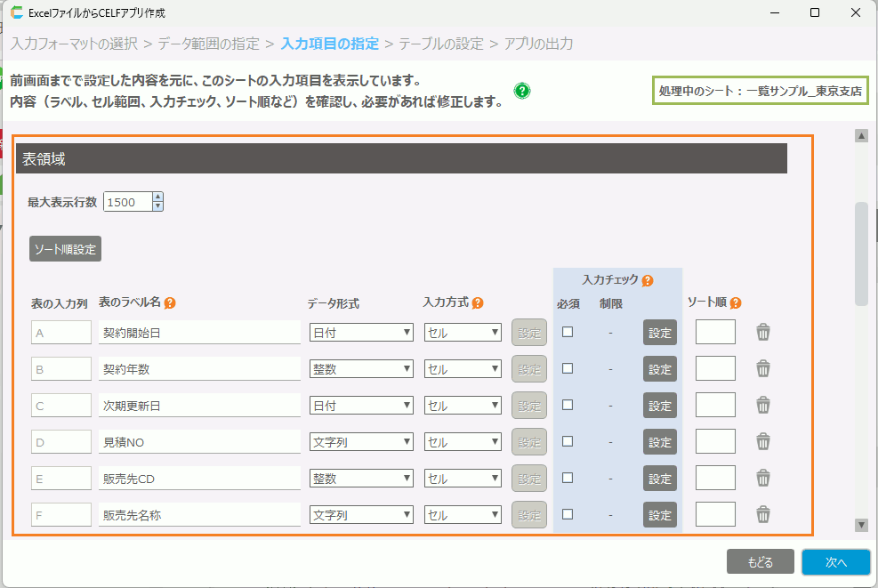Screen dimensions: 878x588
Task: Click help icon next to 入力チェック
Action: (x=648, y=280)
